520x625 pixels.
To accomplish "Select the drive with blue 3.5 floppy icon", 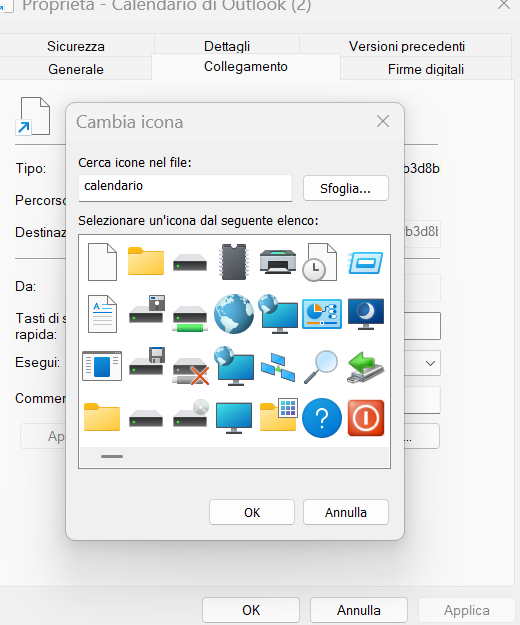I will 147,361.
